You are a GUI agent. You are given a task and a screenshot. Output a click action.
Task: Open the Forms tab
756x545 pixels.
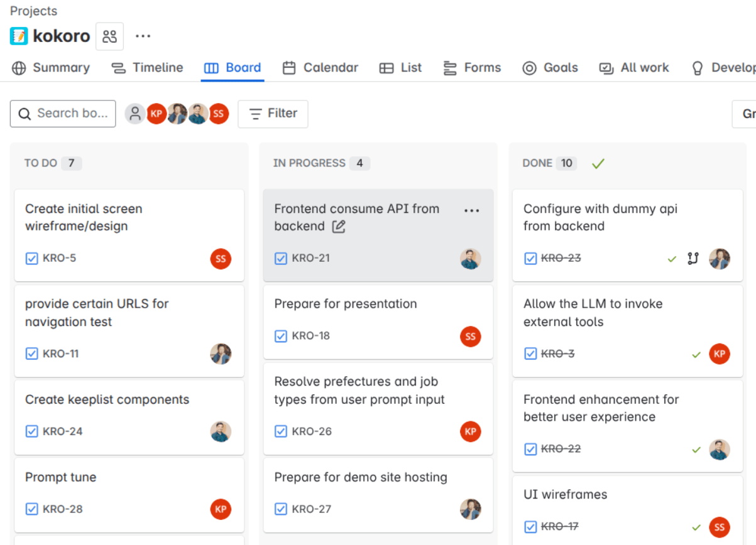click(472, 68)
